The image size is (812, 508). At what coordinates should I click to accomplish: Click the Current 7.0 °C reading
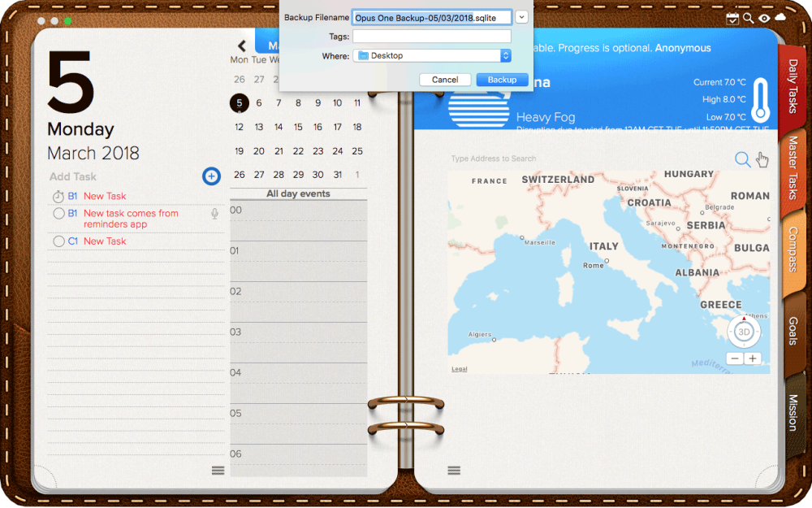(x=719, y=82)
